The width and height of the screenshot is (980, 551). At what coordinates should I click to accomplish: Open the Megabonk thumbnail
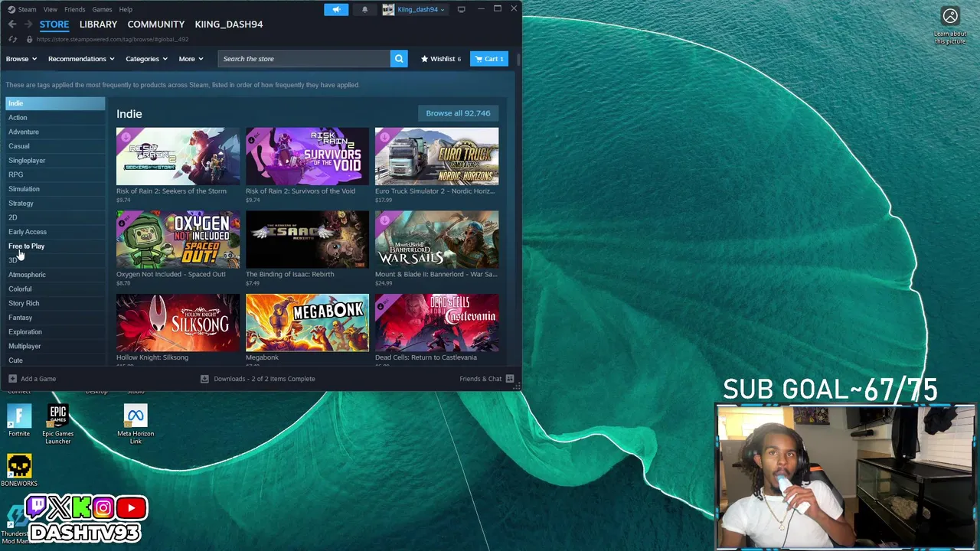click(x=307, y=323)
